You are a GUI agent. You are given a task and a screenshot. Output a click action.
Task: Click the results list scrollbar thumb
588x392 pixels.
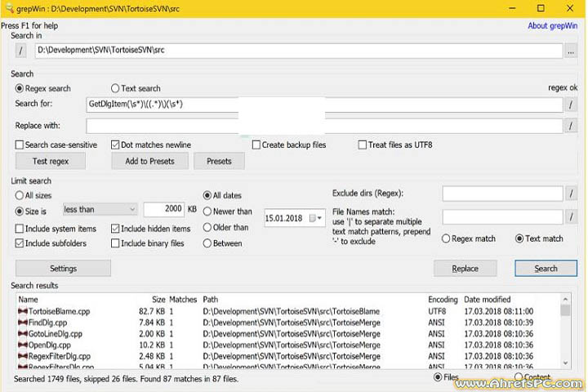(565, 310)
